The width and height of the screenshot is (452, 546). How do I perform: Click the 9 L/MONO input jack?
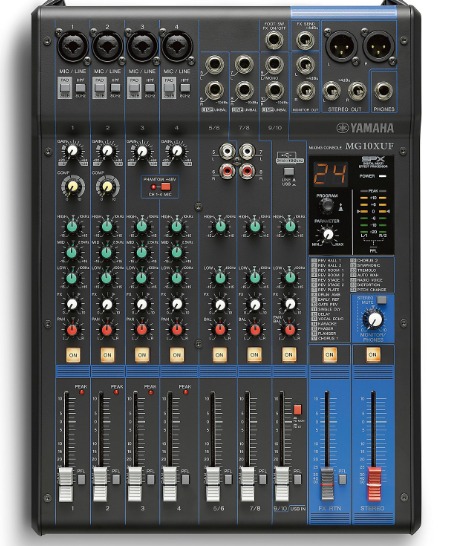(x=274, y=64)
